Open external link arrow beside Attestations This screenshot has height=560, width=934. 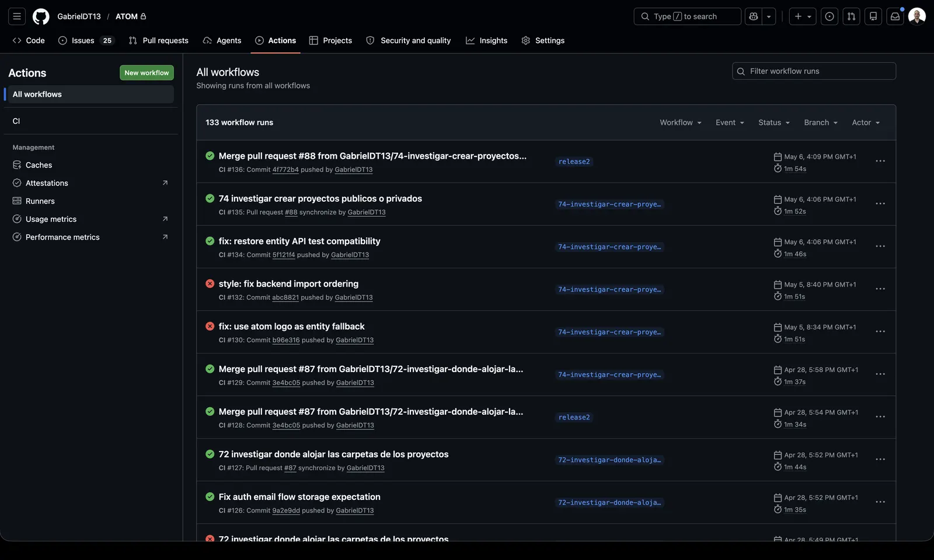coord(165,183)
